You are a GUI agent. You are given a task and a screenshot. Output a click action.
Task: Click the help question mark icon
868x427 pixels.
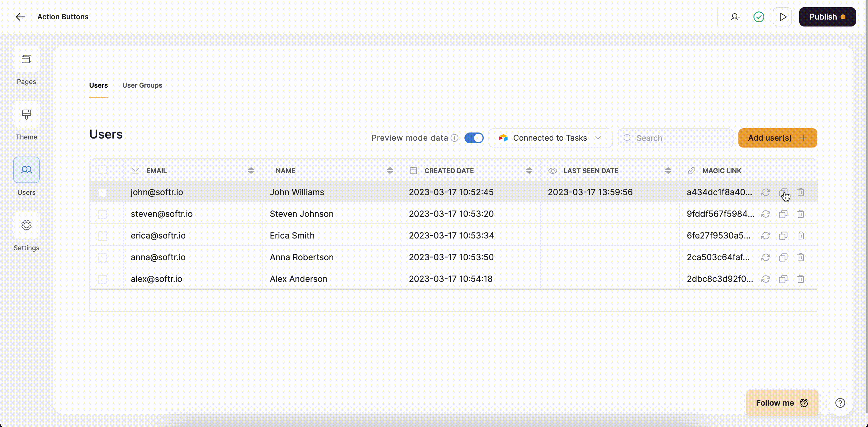point(840,403)
